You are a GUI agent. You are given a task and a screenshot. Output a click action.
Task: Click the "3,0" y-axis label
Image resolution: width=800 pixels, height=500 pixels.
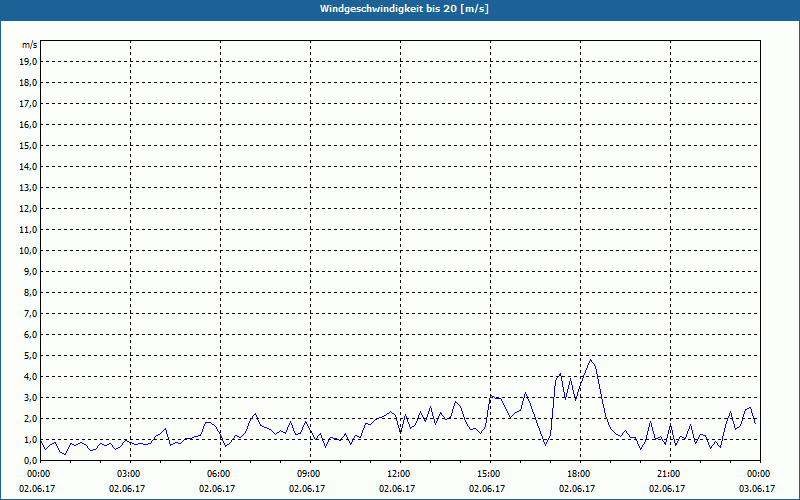[x=30, y=397]
